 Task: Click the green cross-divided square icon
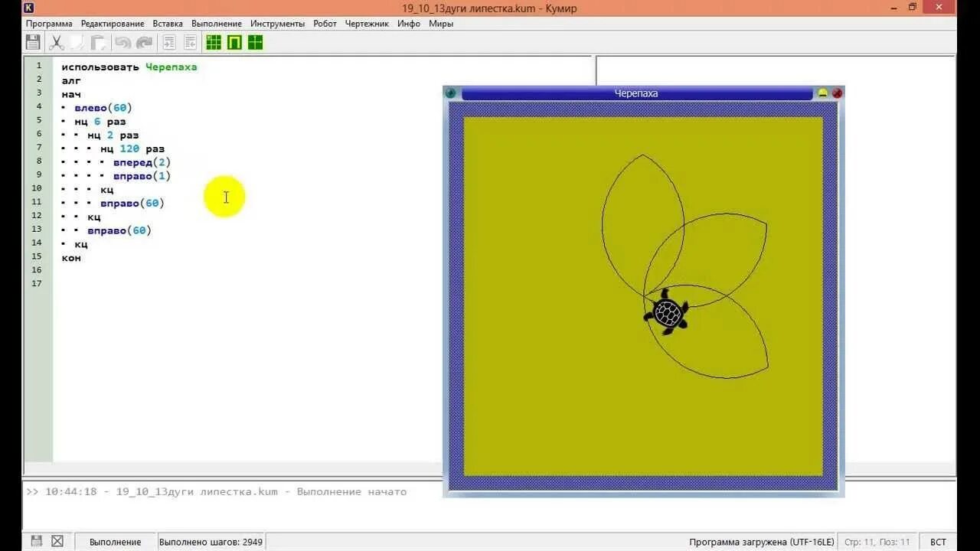coord(255,43)
